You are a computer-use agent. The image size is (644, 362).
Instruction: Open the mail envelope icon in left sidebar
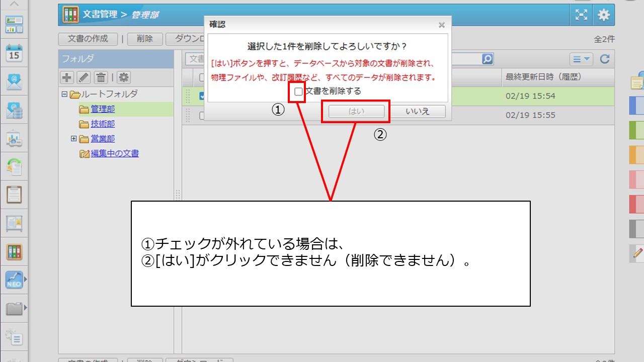click(14, 81)
